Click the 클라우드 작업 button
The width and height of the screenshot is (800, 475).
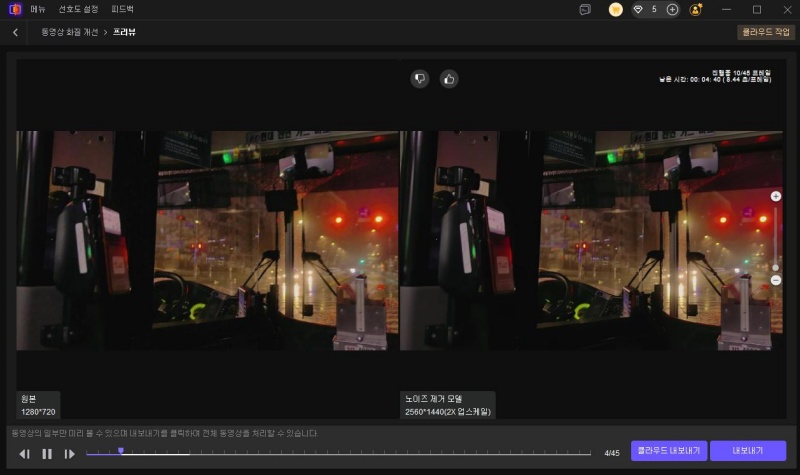point(765,32)
